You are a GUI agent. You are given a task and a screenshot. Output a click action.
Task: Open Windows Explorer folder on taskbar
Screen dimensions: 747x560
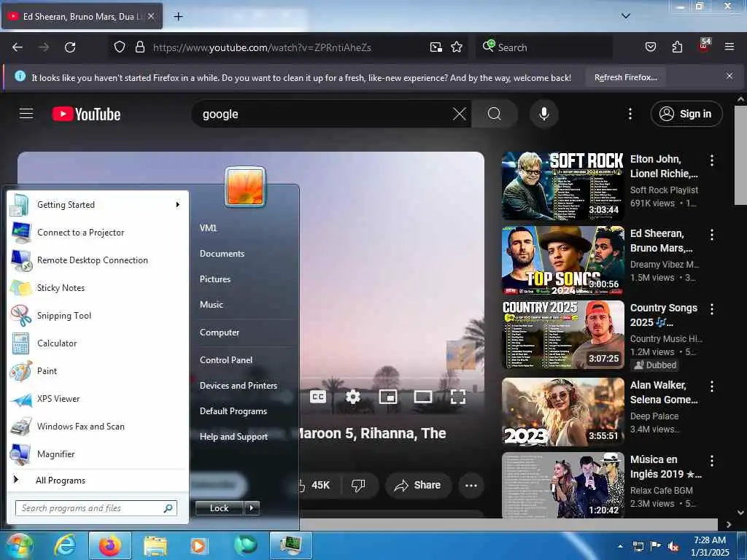(155, 545)
